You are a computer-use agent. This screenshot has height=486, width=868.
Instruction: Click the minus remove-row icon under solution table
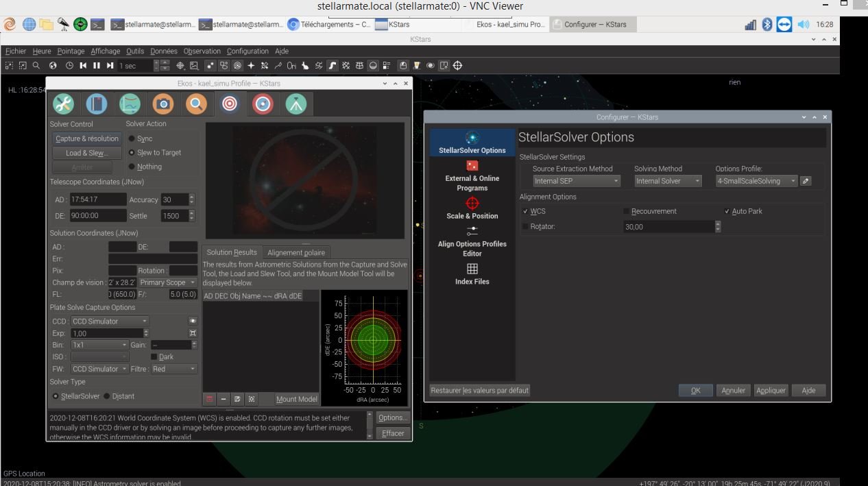[x=224, y=398]
